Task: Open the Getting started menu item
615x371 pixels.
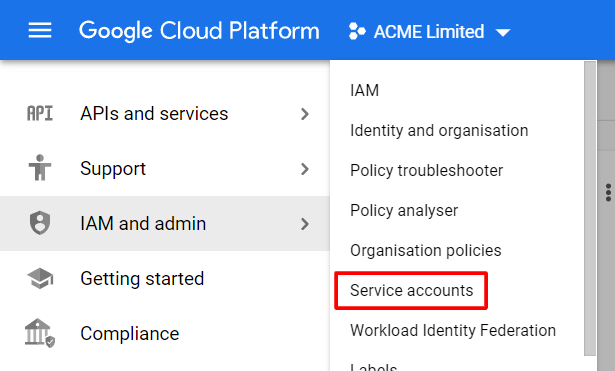Action: coord(165,278)
